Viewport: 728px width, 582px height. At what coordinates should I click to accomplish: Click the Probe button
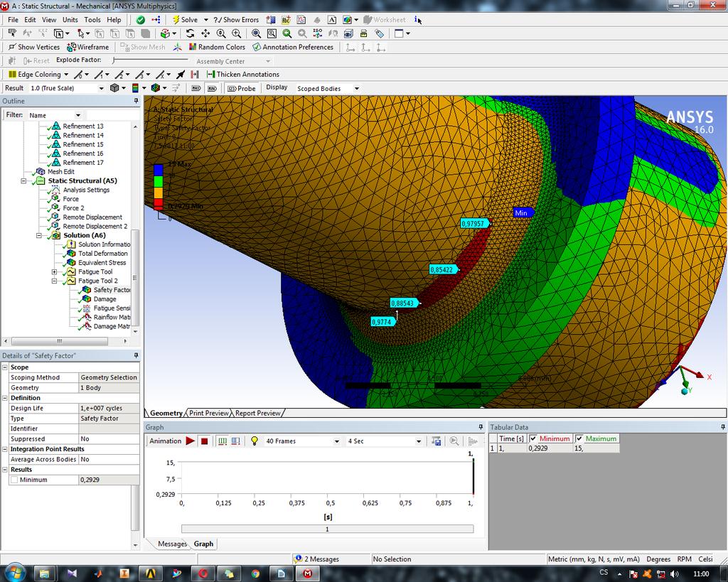click(242, 88)
